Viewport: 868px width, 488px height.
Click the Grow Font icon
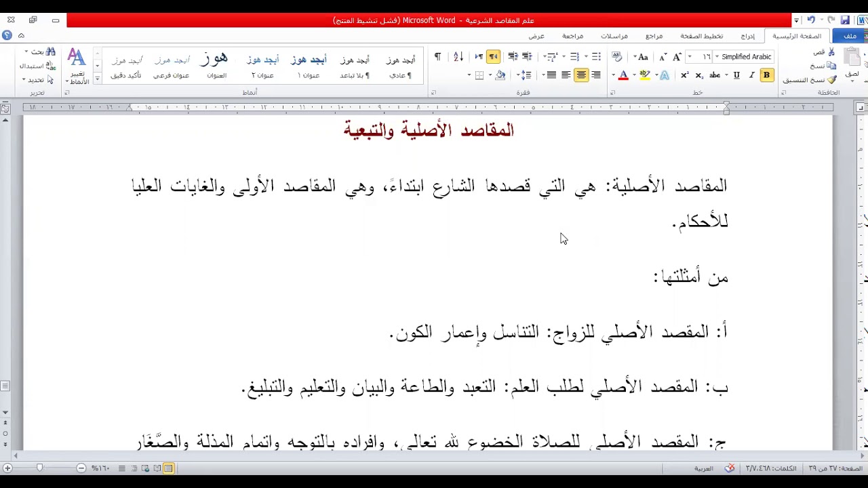[677, 57]
